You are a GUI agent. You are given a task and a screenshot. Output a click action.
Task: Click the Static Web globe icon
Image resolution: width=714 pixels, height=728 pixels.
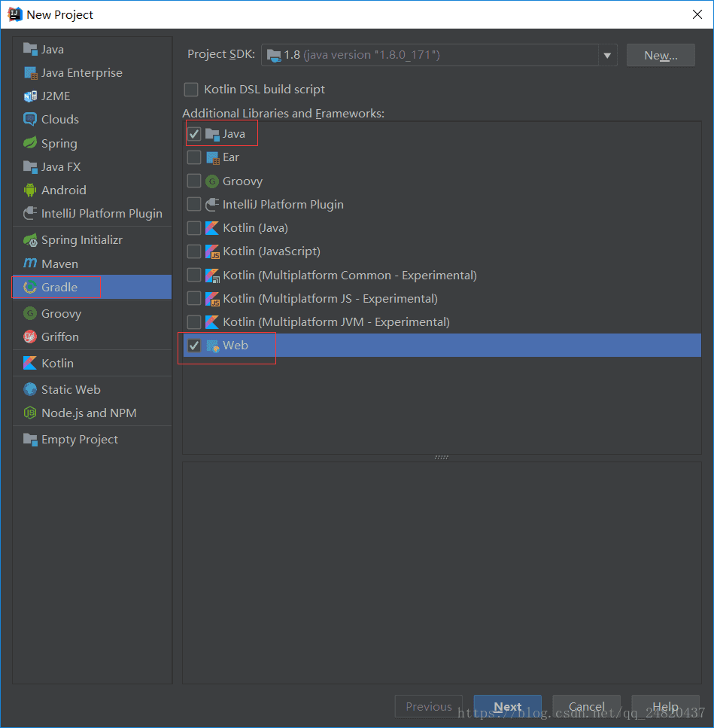(x=30, y=389)
